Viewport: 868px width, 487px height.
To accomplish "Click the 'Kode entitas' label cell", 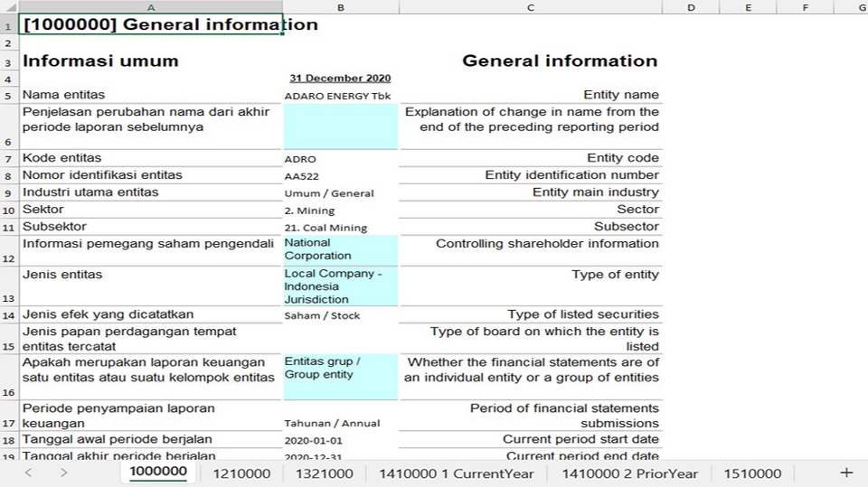I will 151,158.
